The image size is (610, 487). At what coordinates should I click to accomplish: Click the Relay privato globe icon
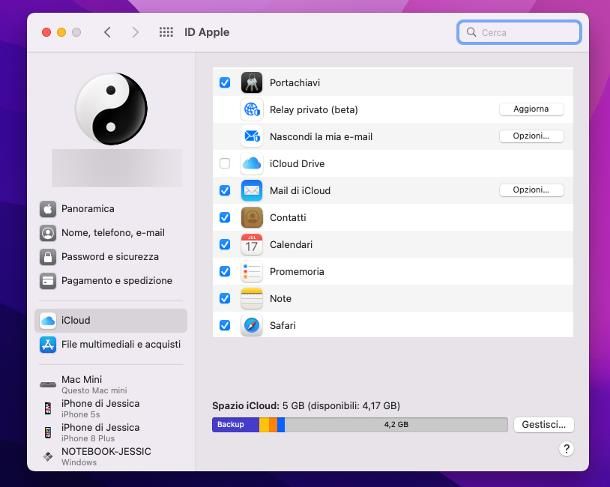click(251, 110)
